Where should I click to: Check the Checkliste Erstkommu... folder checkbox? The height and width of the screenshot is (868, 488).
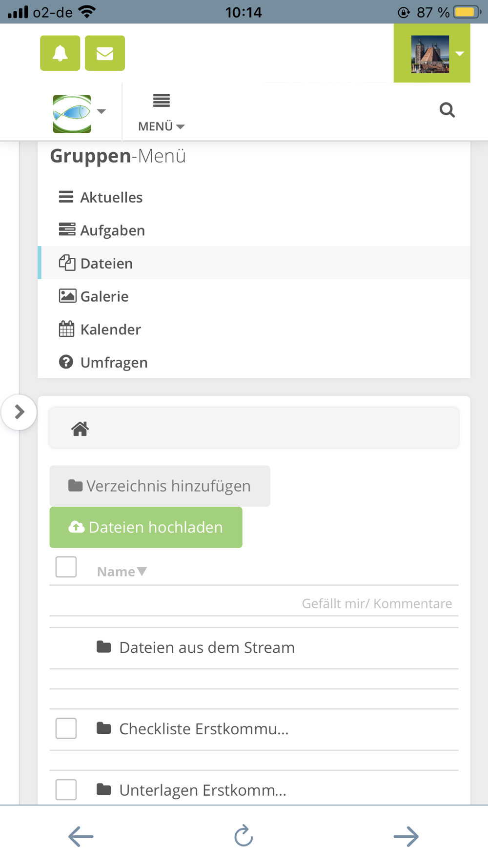point(66,728)
